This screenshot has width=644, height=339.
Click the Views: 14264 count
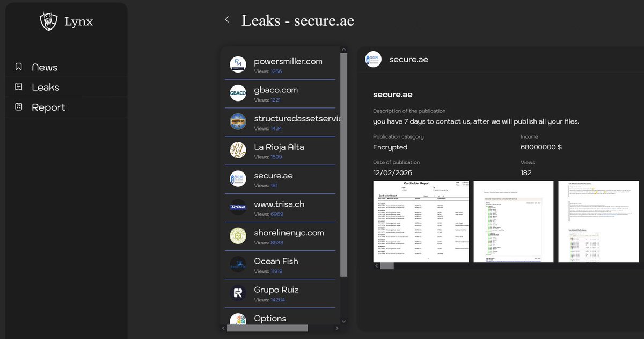point(269,300)
